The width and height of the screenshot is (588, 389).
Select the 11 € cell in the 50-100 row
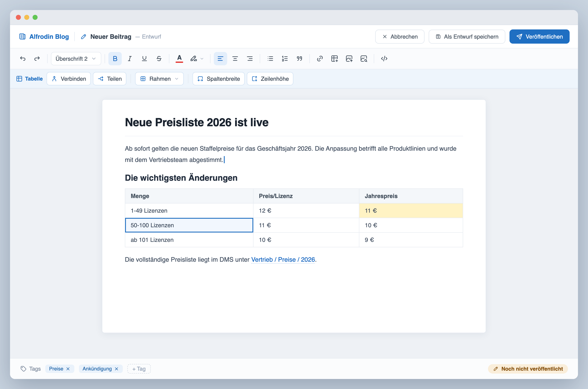pos(306,225)
